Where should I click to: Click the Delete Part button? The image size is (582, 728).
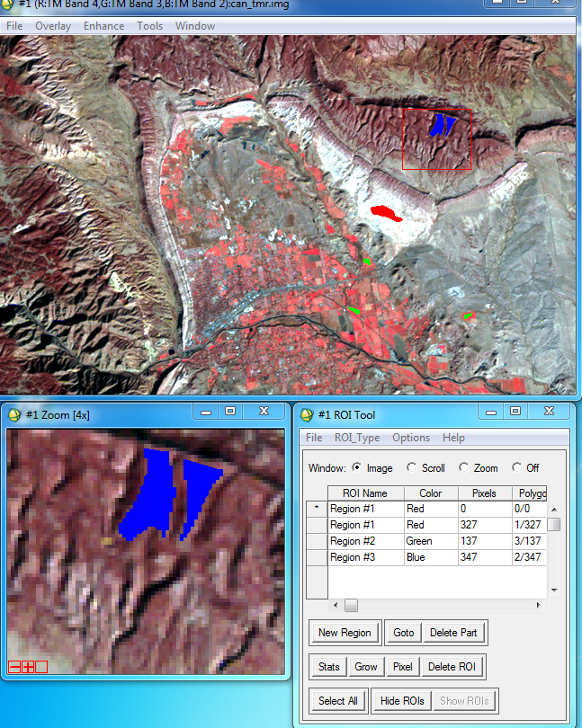[x=453, y=633]
